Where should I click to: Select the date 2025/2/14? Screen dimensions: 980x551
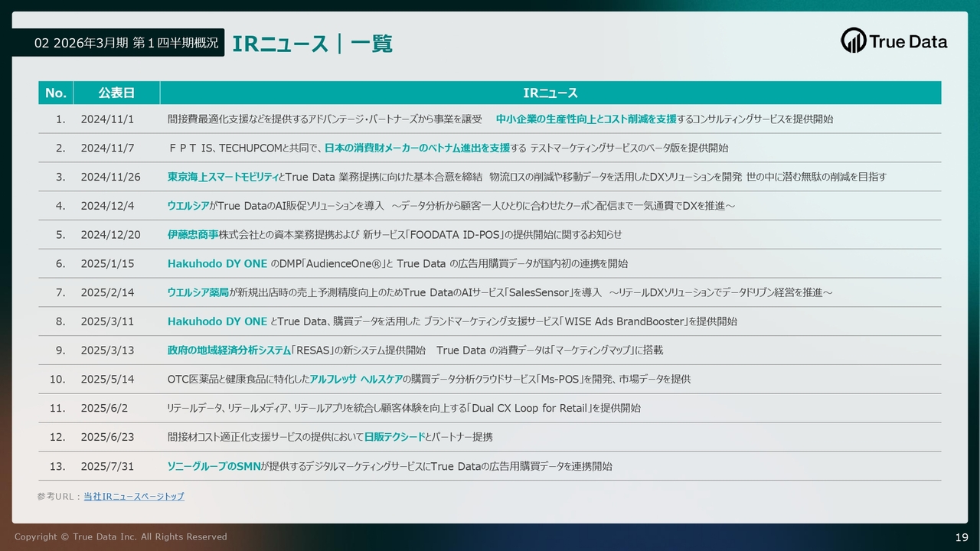point(107,292)
